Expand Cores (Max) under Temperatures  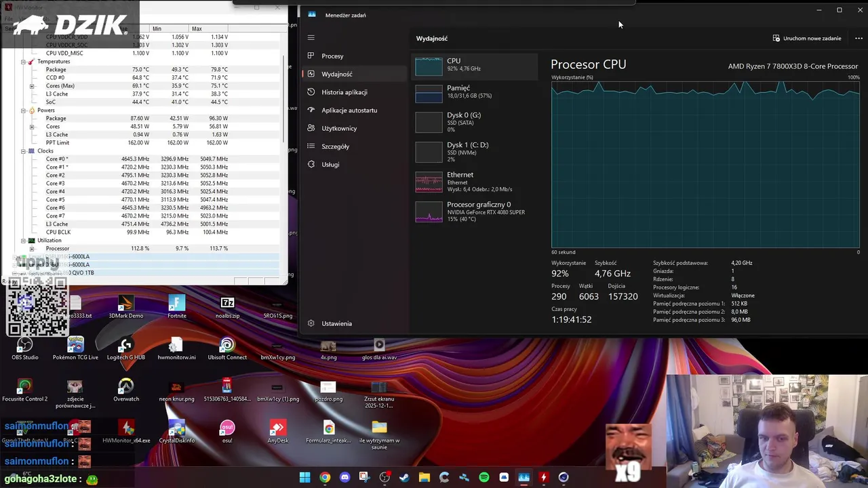click(32, 86)
